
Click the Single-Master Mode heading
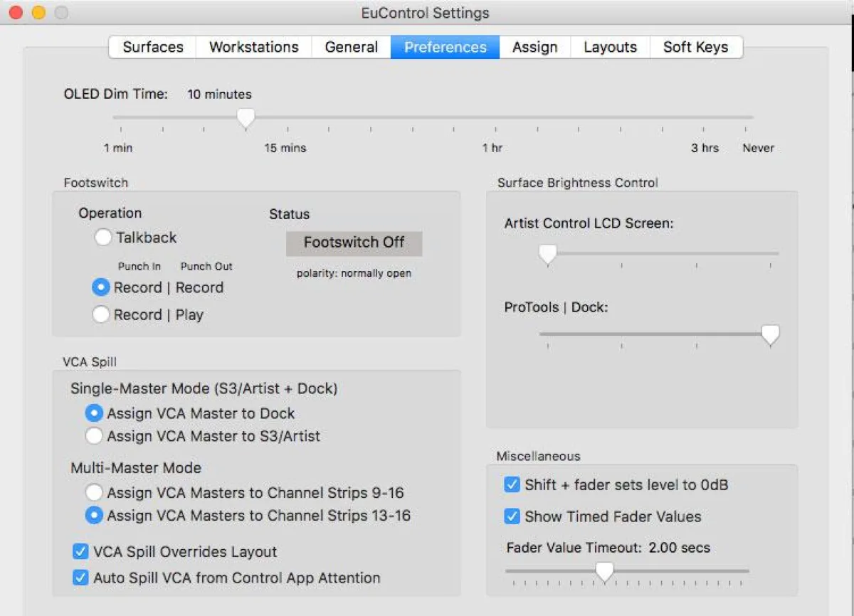(x=204, y=388)
